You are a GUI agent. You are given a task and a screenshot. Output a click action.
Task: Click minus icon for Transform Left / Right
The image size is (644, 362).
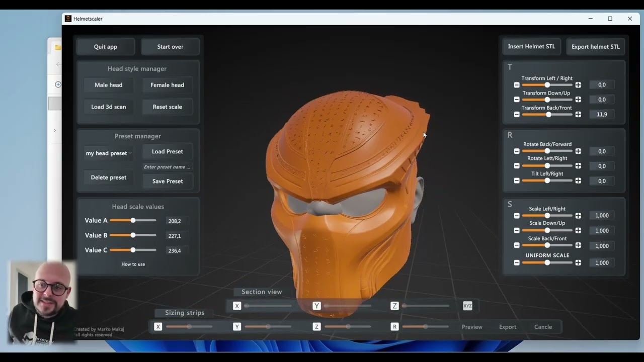(x=517, y=85)
